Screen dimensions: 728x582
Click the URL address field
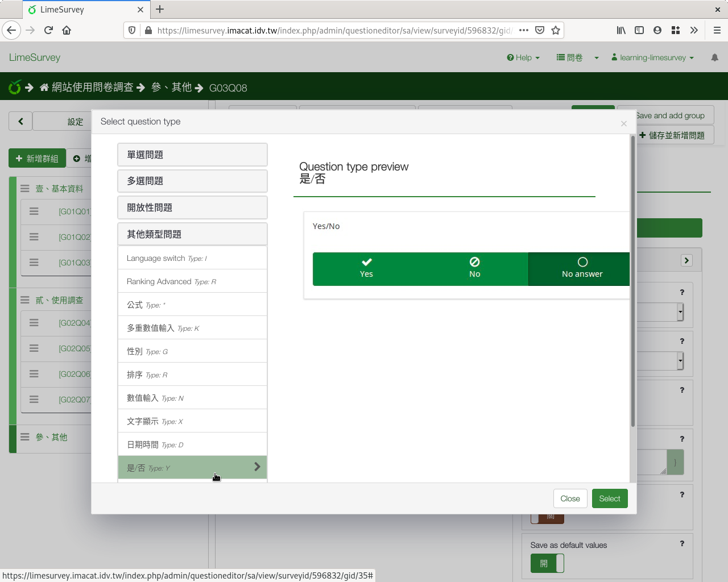[x=334, y=30]
